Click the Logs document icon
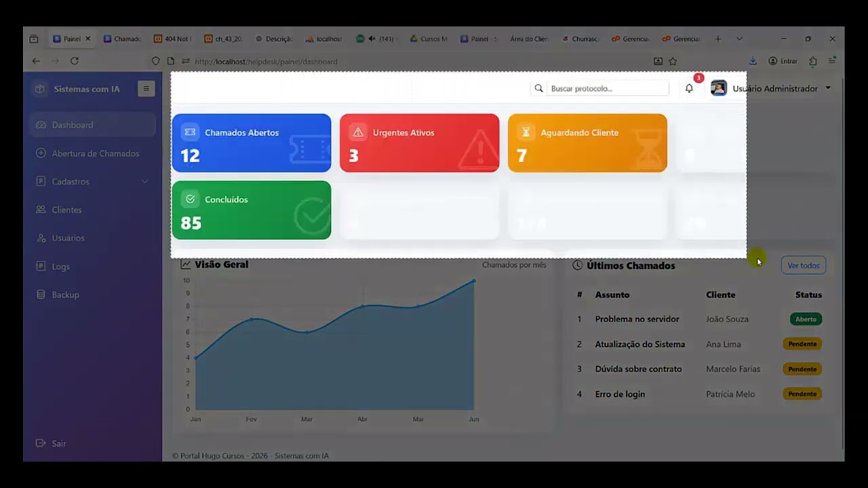Screen dimensions: 868x488 [x=41, y=266]
